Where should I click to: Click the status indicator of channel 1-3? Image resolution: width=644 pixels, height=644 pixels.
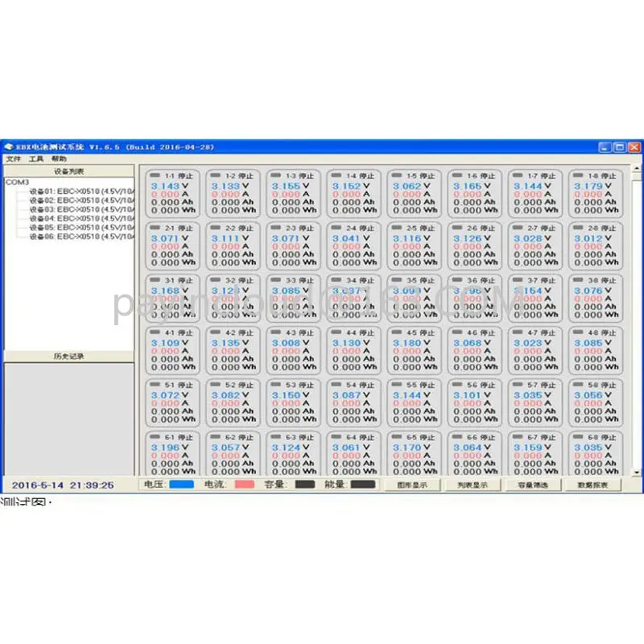(275, 175)
